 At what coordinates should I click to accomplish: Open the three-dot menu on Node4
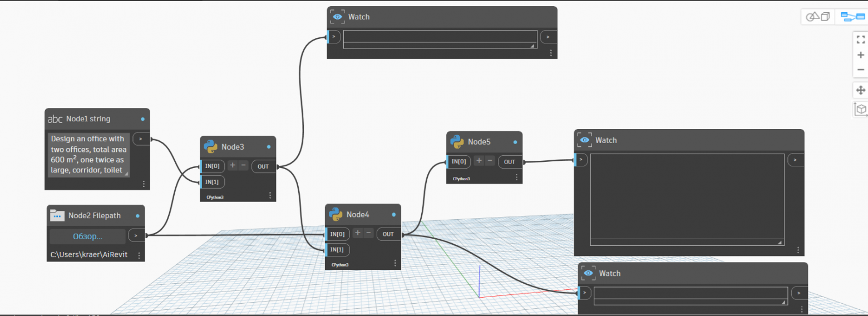394,263
